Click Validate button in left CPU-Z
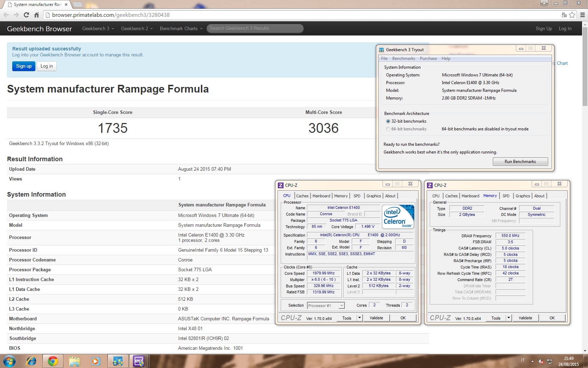 pyautogui.click(x=376, y=318)
